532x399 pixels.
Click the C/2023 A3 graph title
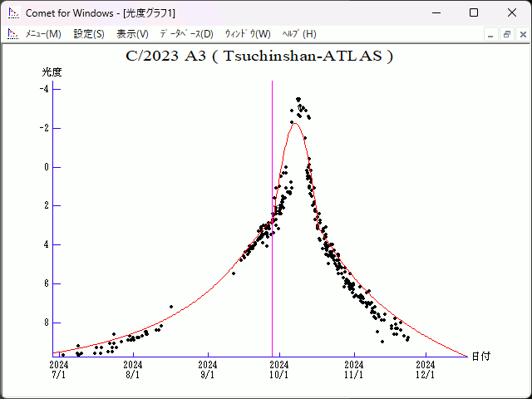pos(259,57)
